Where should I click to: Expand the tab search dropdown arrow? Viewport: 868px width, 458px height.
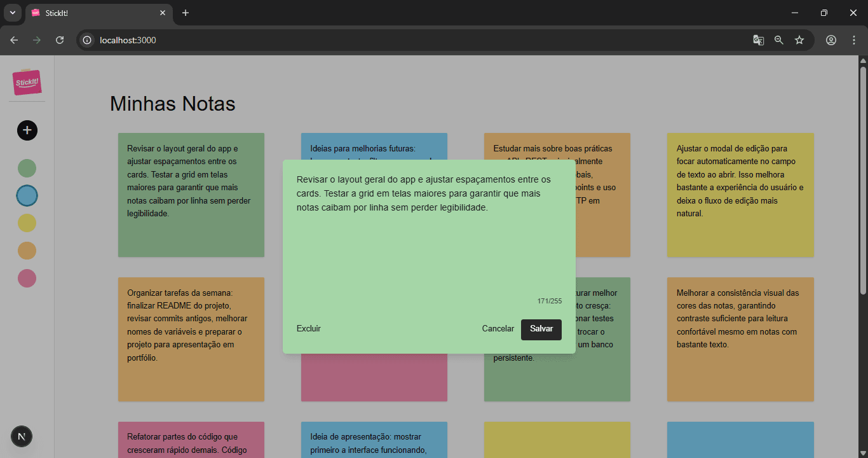point(13,13)
